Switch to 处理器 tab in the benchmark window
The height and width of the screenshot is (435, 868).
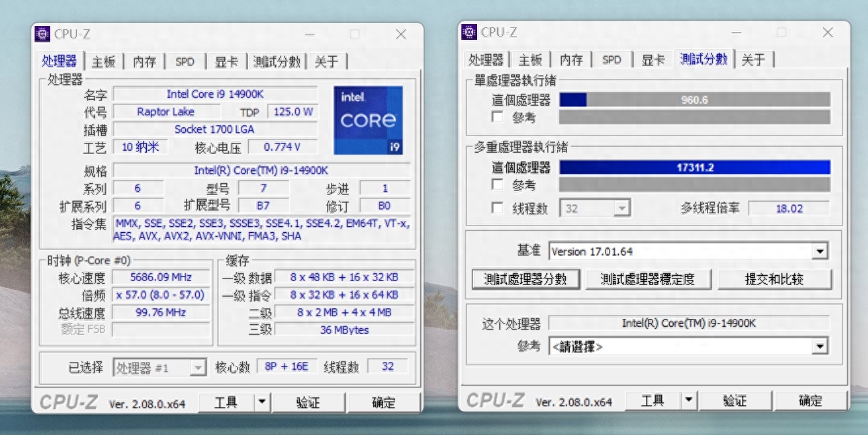pyautogui.click(x=486, y=59)
